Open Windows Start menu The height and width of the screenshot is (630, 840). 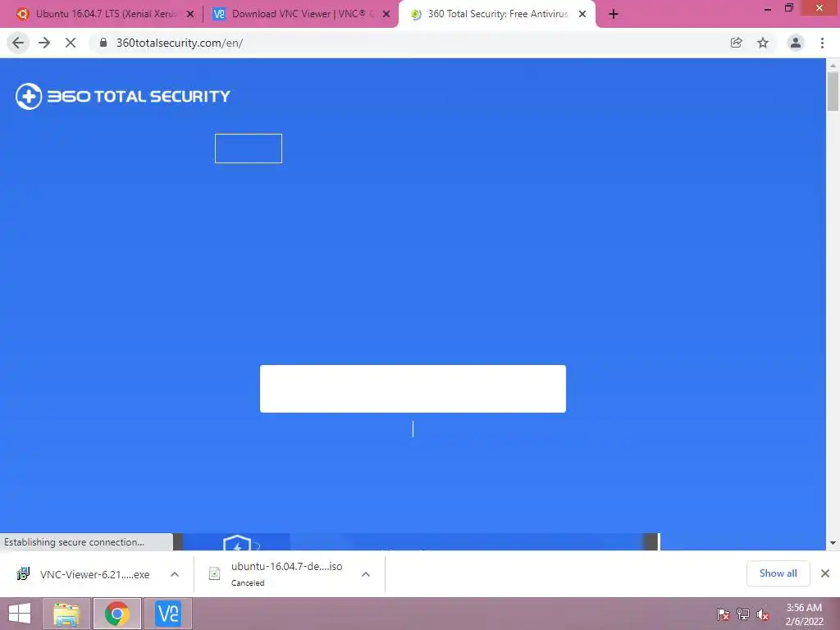20,614
